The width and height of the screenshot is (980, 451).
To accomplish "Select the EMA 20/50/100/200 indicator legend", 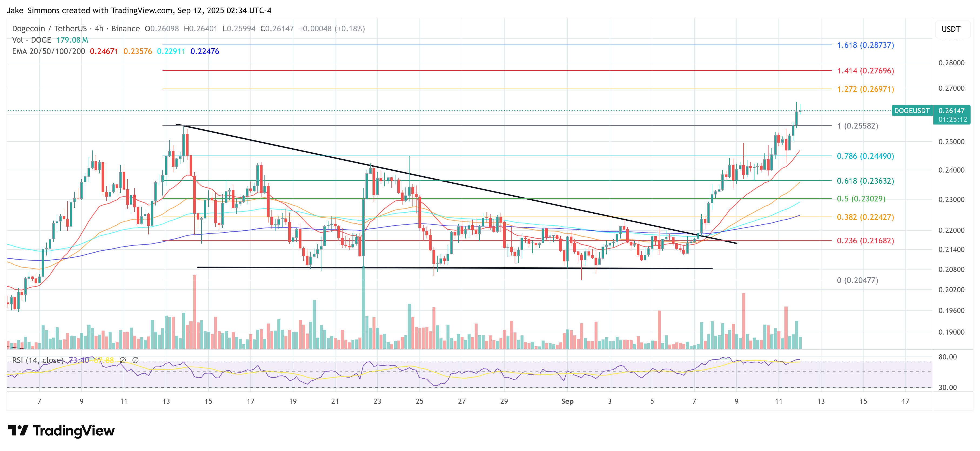I will tap(48, 51).
